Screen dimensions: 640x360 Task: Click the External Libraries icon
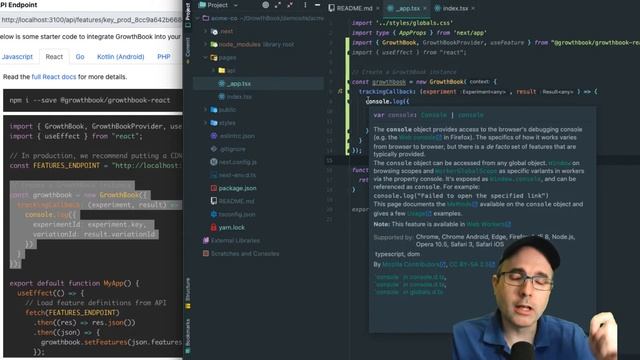coord(206,240)
